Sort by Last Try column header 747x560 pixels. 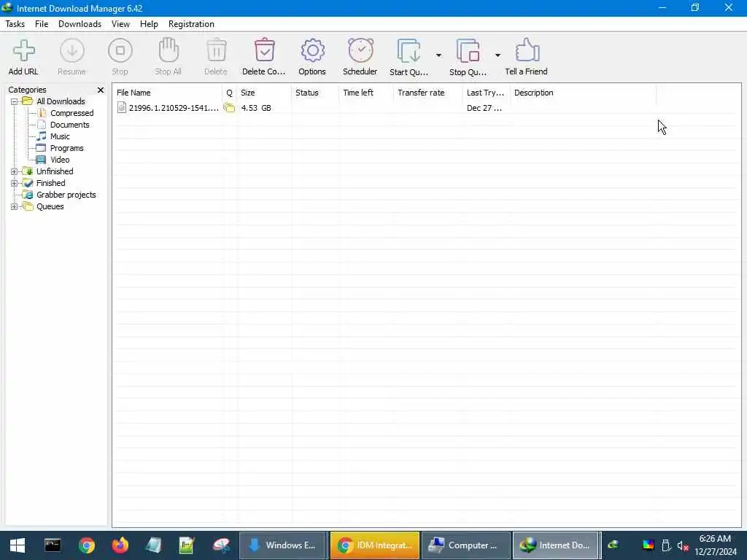pos(487,93)
